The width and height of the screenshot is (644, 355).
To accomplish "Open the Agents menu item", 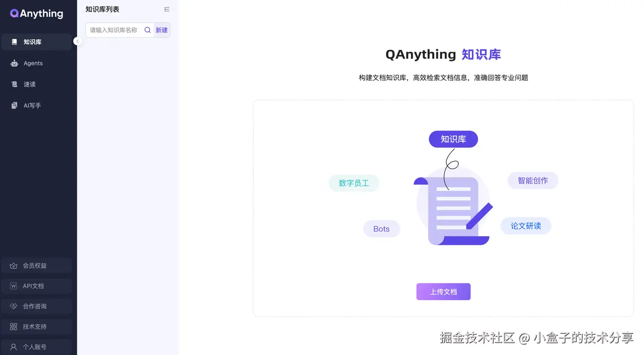I will click(x=36, y=63).
